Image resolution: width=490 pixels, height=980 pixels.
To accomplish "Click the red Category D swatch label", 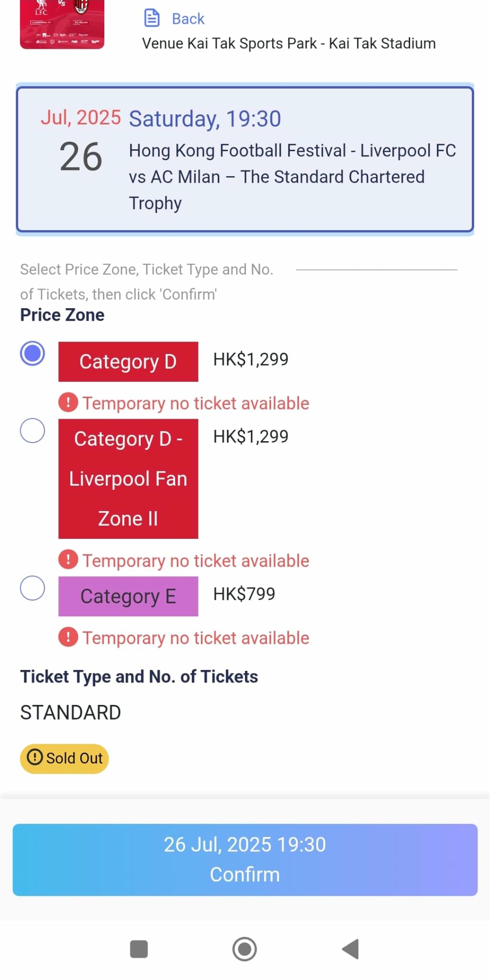I will click(128, 361).
